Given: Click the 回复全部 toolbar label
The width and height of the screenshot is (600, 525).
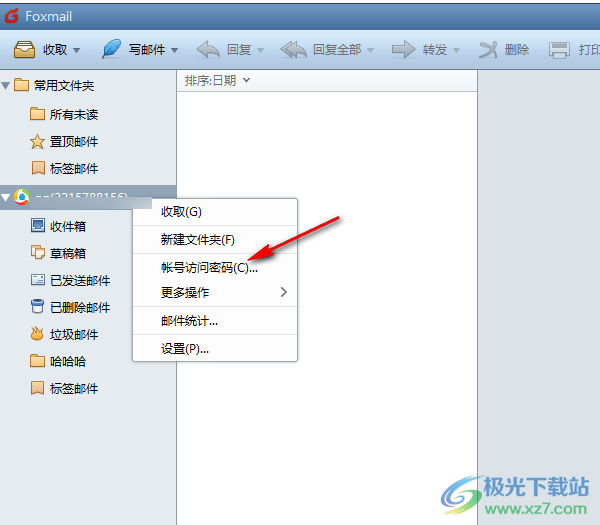Looking at the screenshot, I should 337,50.
